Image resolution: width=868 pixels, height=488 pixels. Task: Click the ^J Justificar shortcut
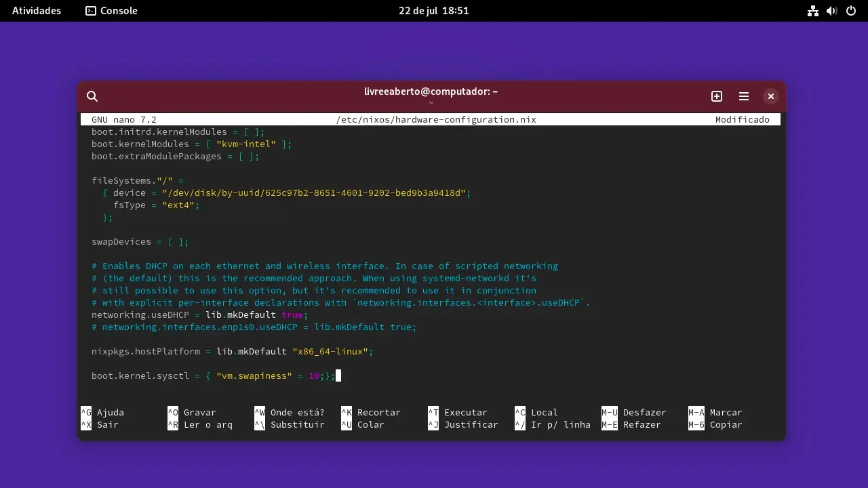[x=463, y=424]
